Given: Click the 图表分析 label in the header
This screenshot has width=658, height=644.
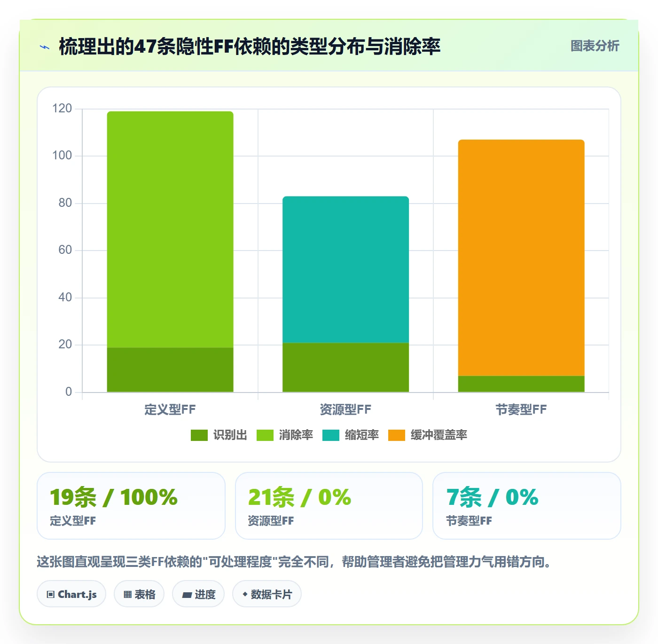Looking at the screenshot, I should [595, 46].
